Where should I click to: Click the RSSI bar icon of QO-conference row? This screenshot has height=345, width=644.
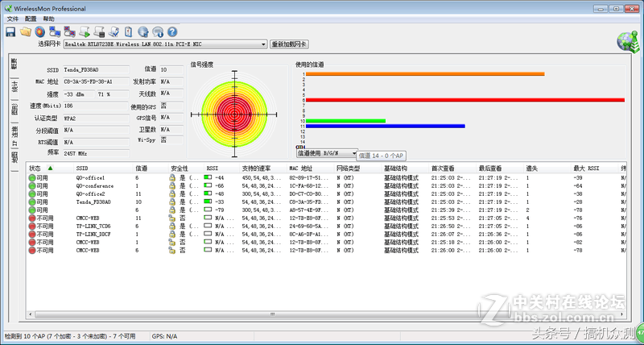(208, 185)
